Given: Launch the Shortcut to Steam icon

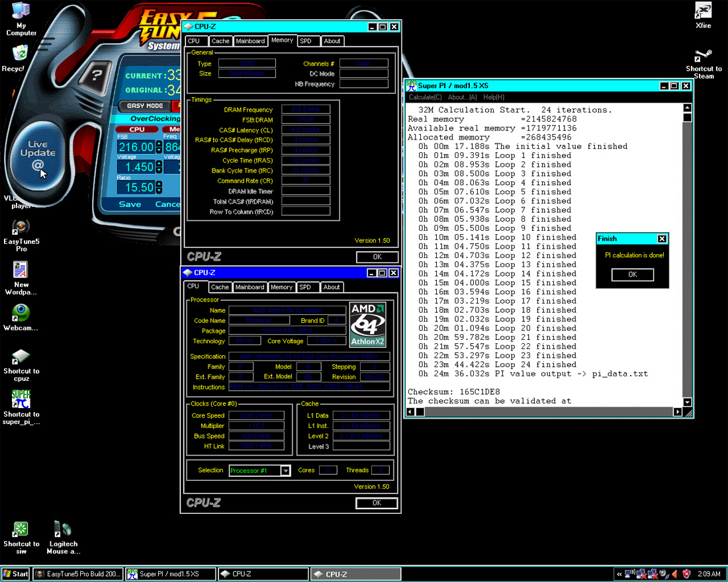Looking at the screenshot, I should (x=704, y=64).
